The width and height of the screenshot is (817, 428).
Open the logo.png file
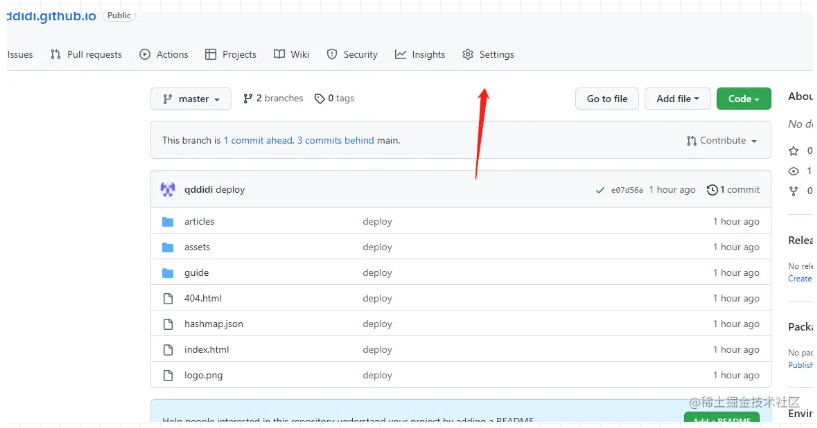click(203, 375)
